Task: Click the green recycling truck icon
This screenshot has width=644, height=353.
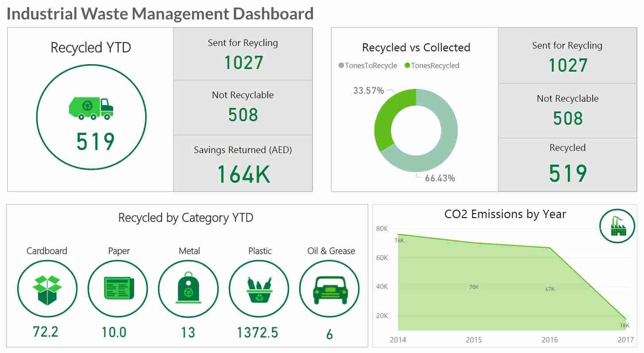Action: click(91, 108)
